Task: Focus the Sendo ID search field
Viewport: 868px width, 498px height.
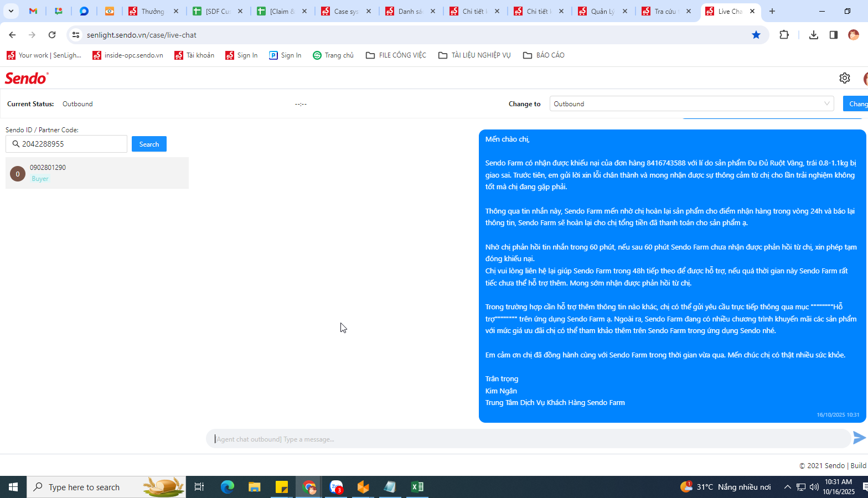Action: (x=66, y=144)
